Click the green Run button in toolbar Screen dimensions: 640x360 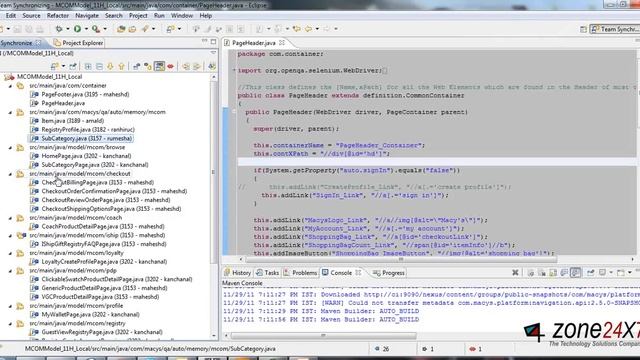tap(77, 29)
